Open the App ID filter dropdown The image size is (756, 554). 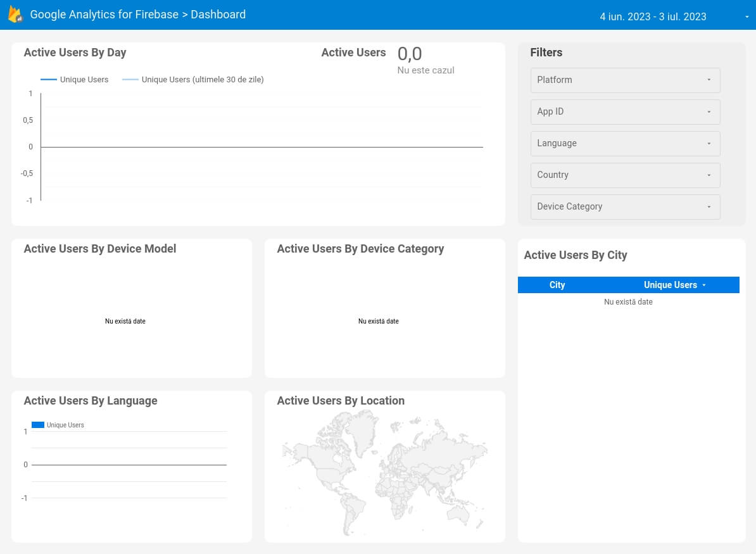coord(625,112)
